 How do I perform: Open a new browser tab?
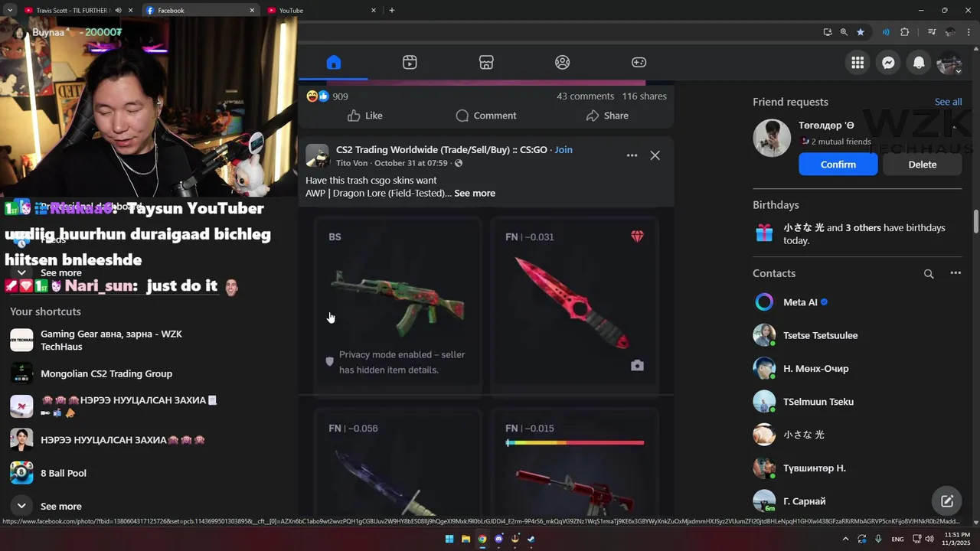tap(392, 11)
